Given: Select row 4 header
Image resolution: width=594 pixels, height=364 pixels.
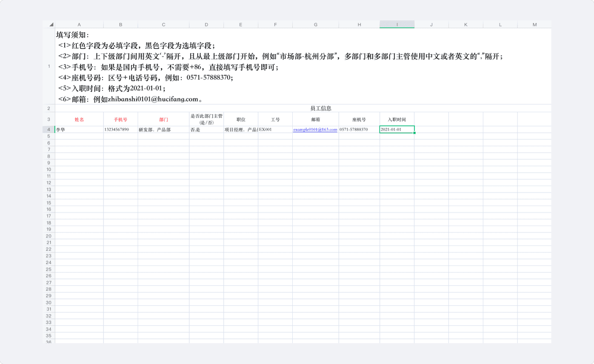Looking at the screenshot, I should coord(49,129).
